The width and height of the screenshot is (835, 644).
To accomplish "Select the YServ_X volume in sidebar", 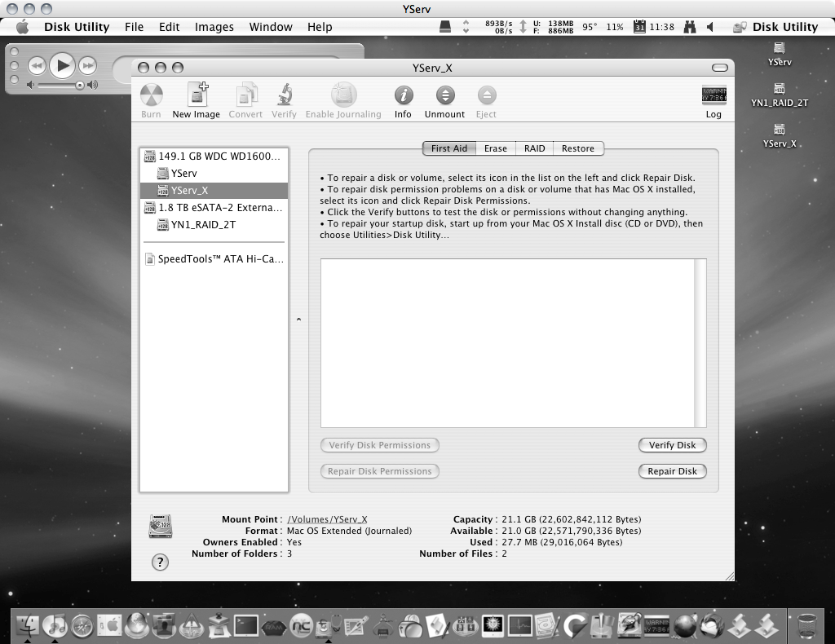I will [214, 190].
